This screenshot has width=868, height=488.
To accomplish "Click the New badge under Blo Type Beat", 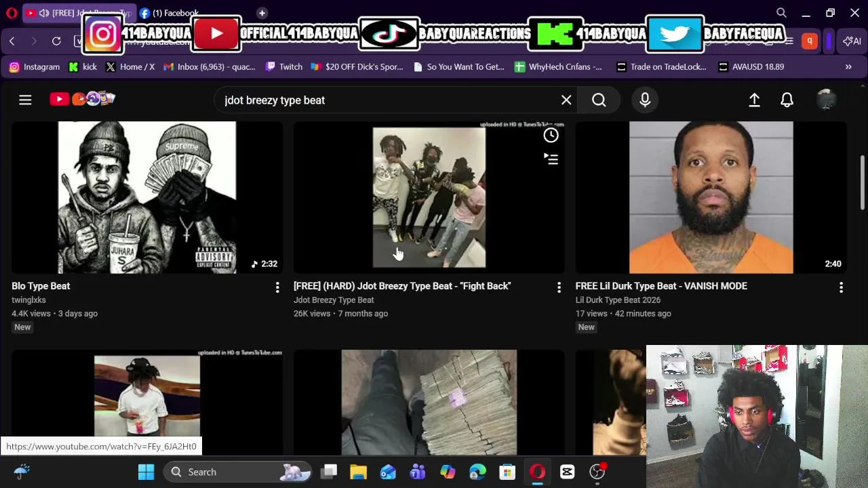I will (22, 327).
